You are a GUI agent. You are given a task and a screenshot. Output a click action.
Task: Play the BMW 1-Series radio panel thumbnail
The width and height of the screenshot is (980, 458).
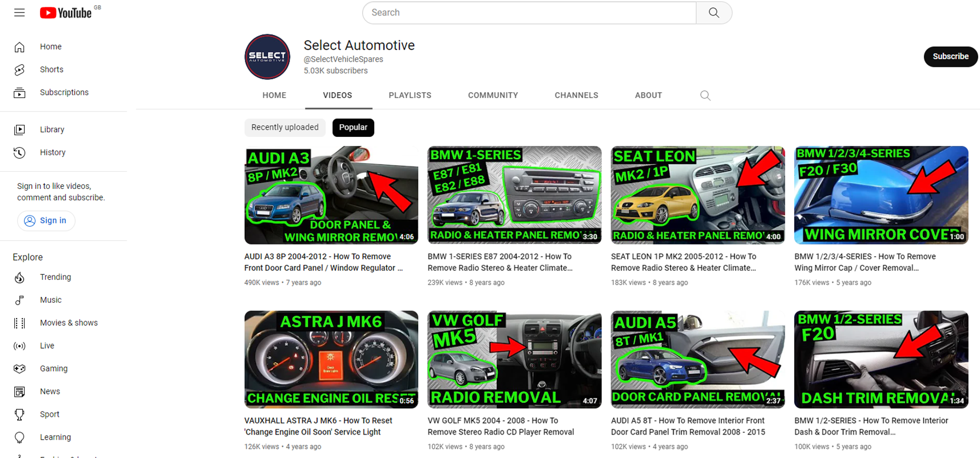pyautogui.click(x=514, y=195)
